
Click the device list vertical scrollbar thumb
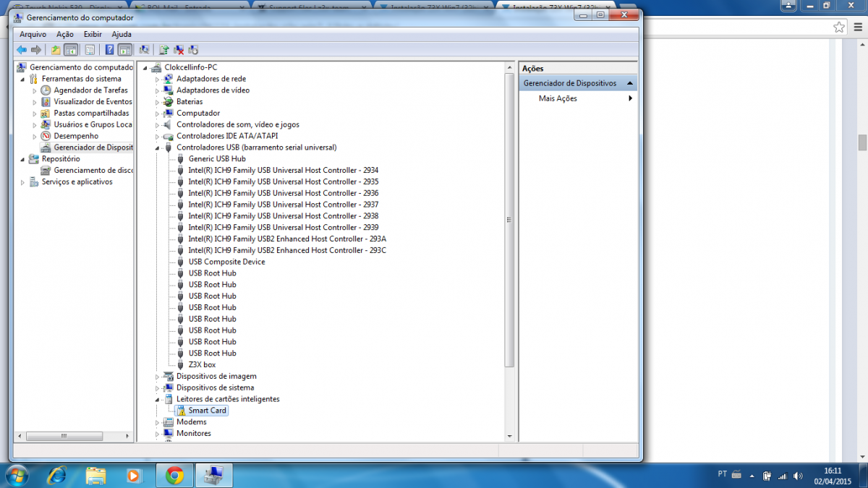pyautogui.click(x=509, y=220)
